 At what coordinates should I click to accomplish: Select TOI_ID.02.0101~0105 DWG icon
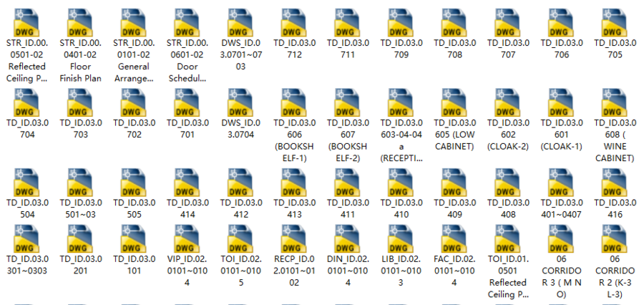point(240,239)
